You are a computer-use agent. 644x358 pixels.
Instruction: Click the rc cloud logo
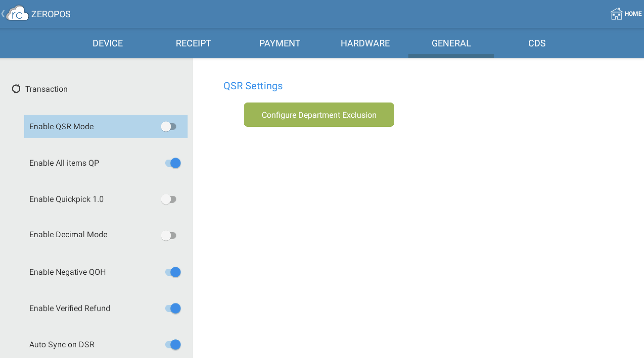coord(17,13)
